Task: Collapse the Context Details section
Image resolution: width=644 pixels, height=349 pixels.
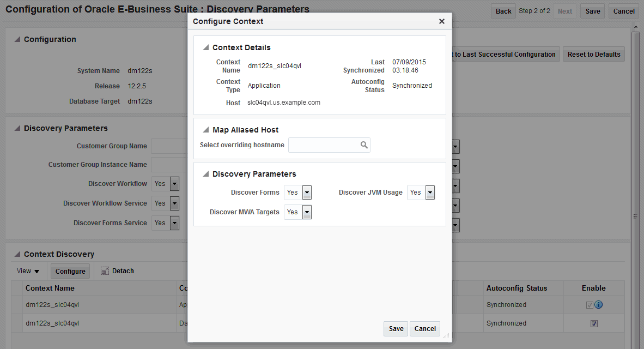Action: (206, 47)
